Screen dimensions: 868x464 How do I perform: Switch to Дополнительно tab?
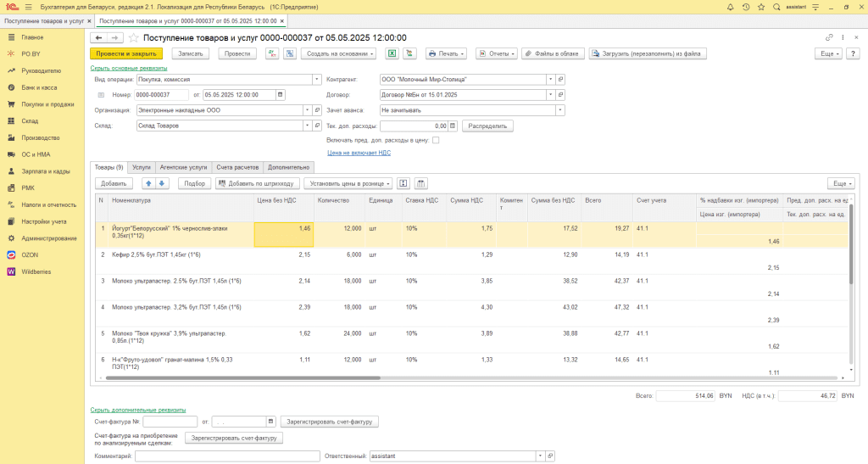(288, 167)
